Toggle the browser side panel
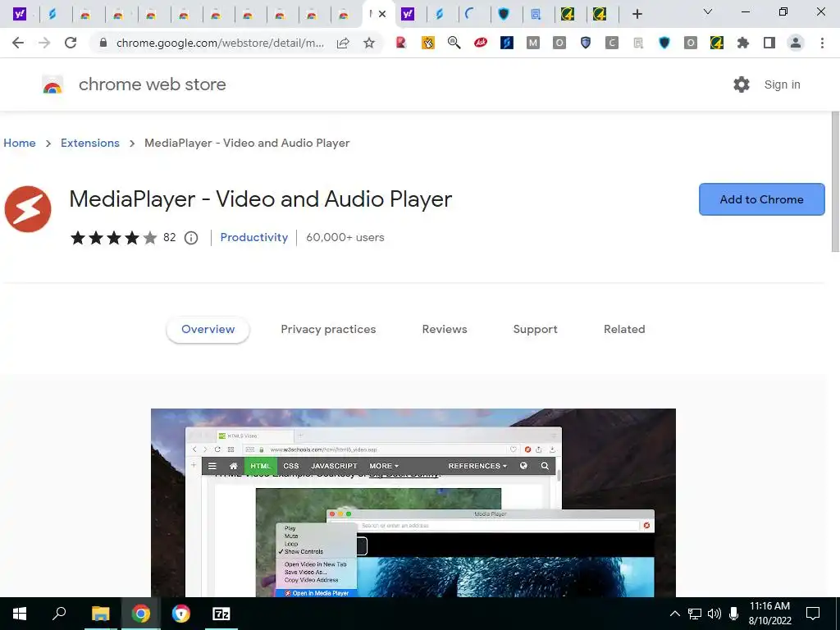The height and width of the screenshot is (630, 840). click(769, 43)
